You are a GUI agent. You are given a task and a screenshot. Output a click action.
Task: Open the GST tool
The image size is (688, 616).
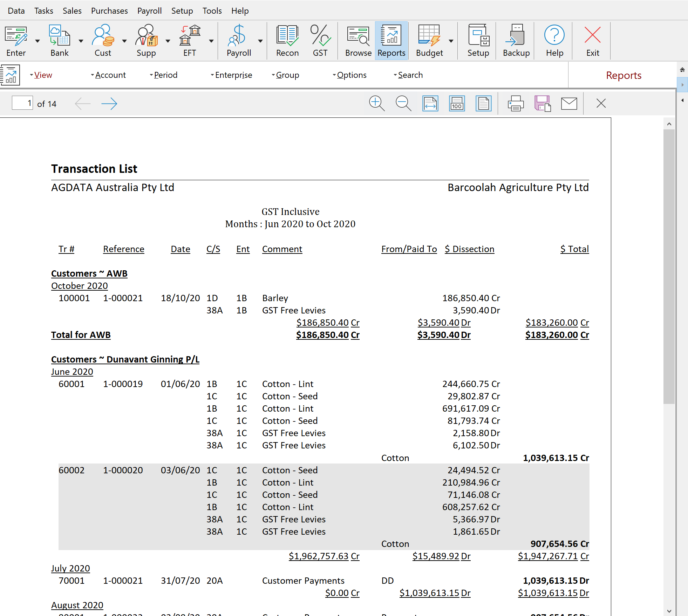[320, 41]
